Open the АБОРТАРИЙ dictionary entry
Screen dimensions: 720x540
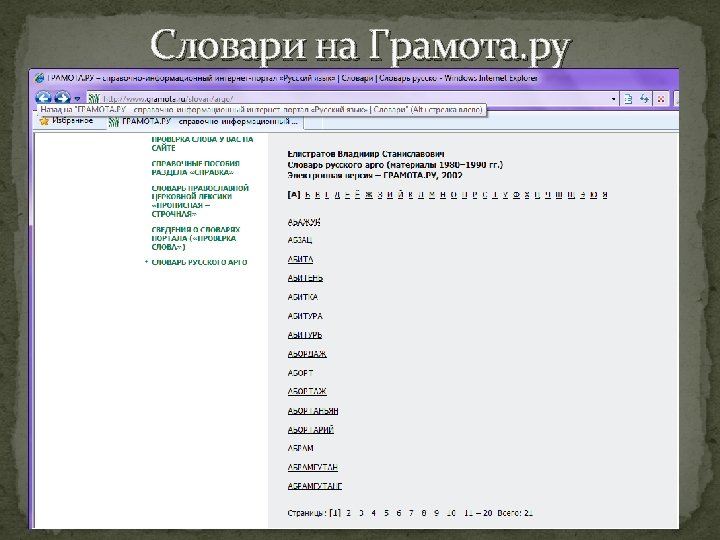[x=311, y=430]
